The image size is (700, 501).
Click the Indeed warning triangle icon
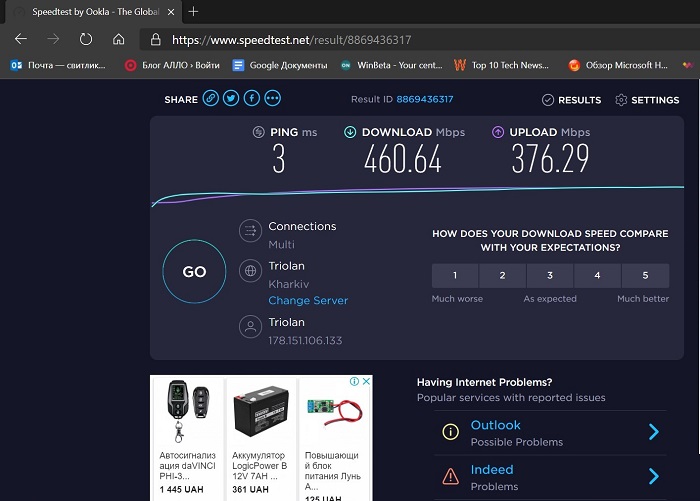450,476
